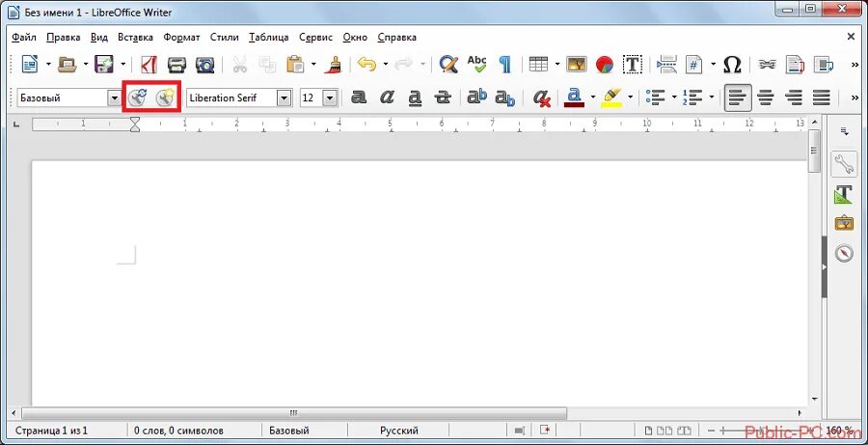Expand the paragraph style dropdown (Базовый)
The image size is (868, 445).
[114, 98]
